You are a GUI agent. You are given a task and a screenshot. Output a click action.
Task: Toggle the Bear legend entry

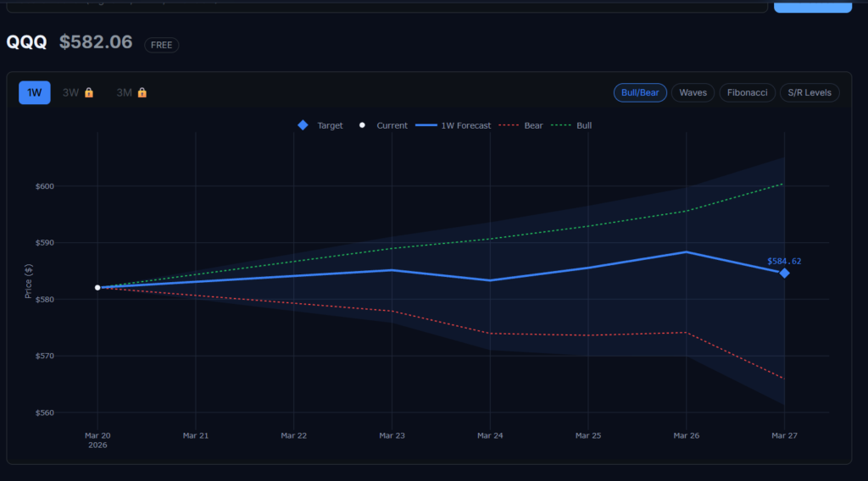[x=521, y=125]
